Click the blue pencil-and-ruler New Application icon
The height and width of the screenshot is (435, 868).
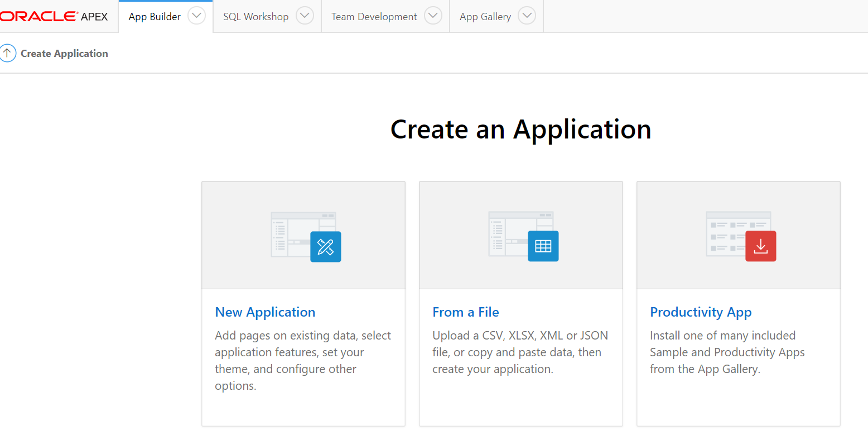pos(325,246)
